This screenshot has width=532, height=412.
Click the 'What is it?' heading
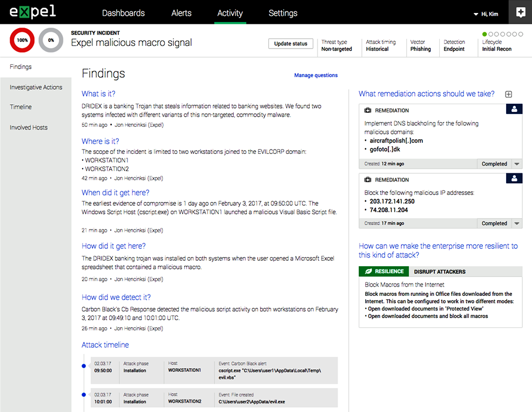pyautogui.click(x=98, y=94)
